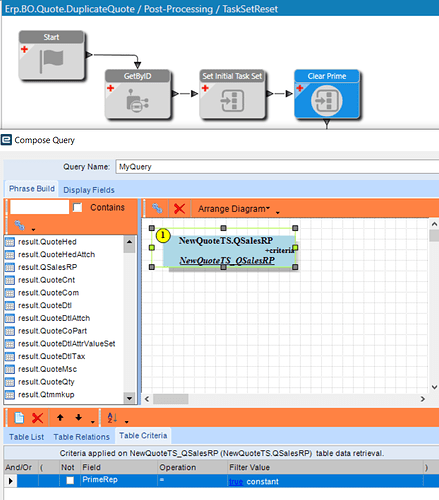Viewport: 439px width, 500px height.
Task: Open dropdown arrow beside the table link icon
Action: coord(33,229)
